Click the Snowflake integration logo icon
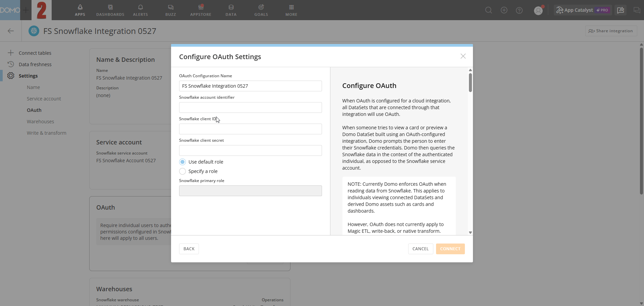 click(34, 31)
